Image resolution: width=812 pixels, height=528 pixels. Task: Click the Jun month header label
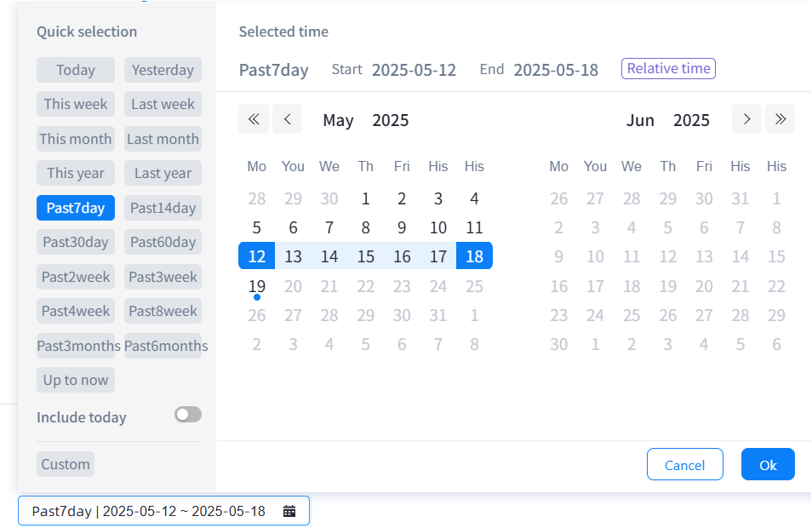(640, 120)
